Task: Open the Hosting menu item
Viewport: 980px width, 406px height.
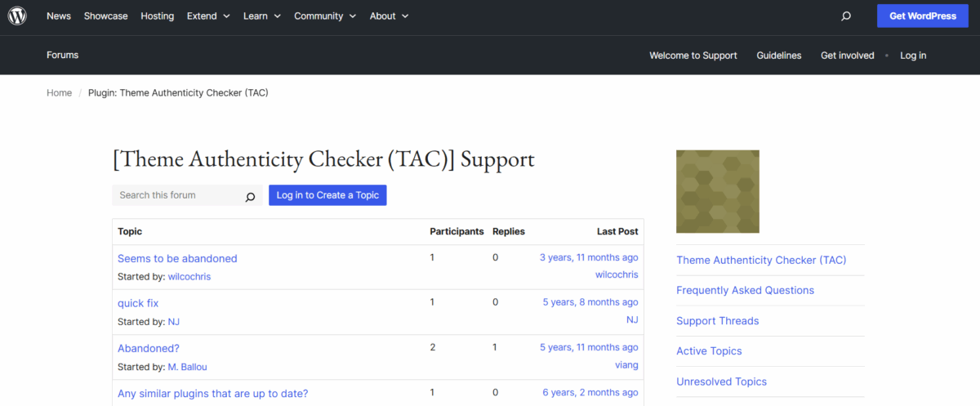Action: (x=157, y=16)
